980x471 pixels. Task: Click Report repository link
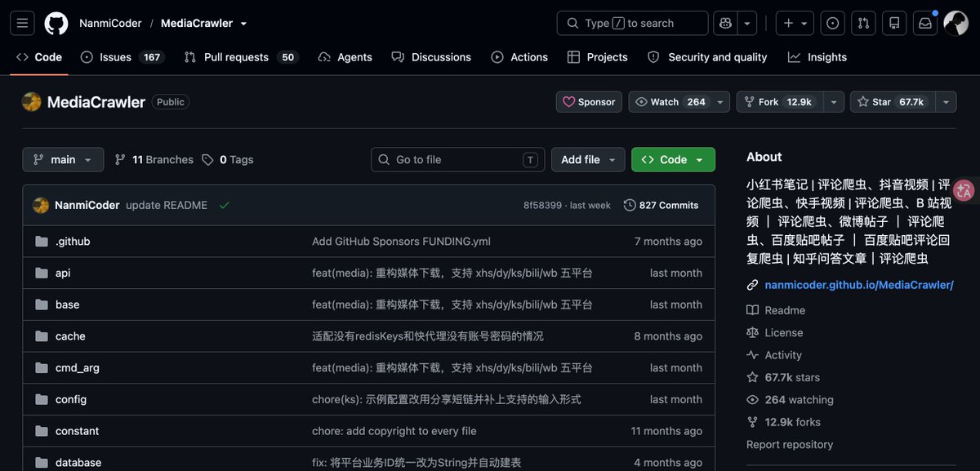pyautogui.click(x=790, y=445)
